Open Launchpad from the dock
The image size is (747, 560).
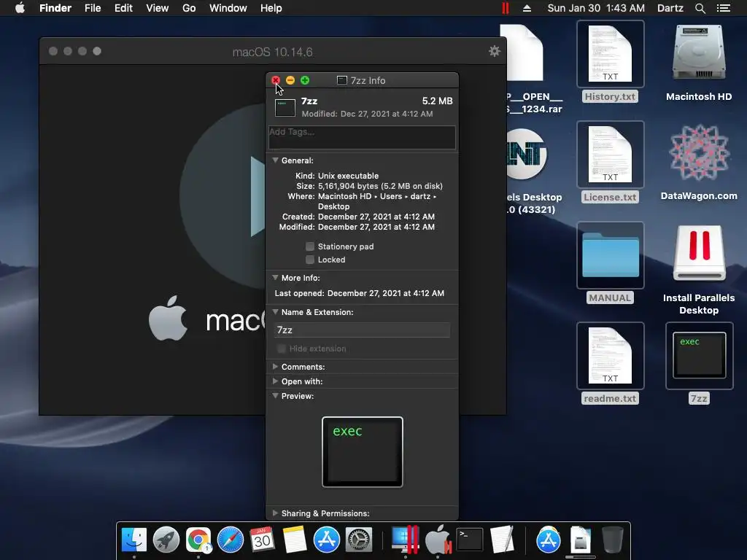tap(166, 540)
